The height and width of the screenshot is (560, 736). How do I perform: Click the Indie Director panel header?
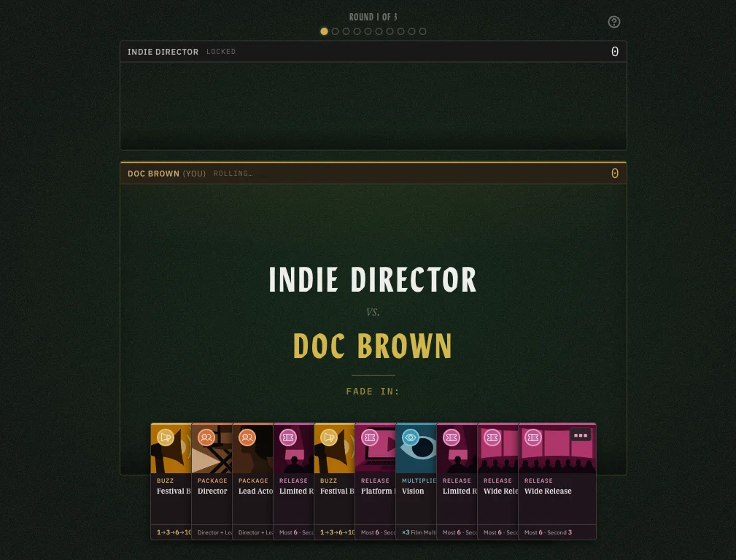pyautogui.click(x=373, y=52)
